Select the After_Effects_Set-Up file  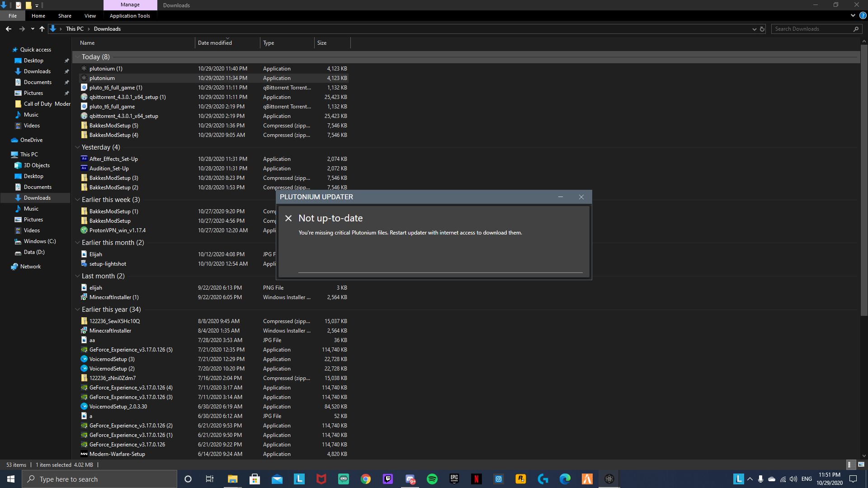tap(214, 159)
